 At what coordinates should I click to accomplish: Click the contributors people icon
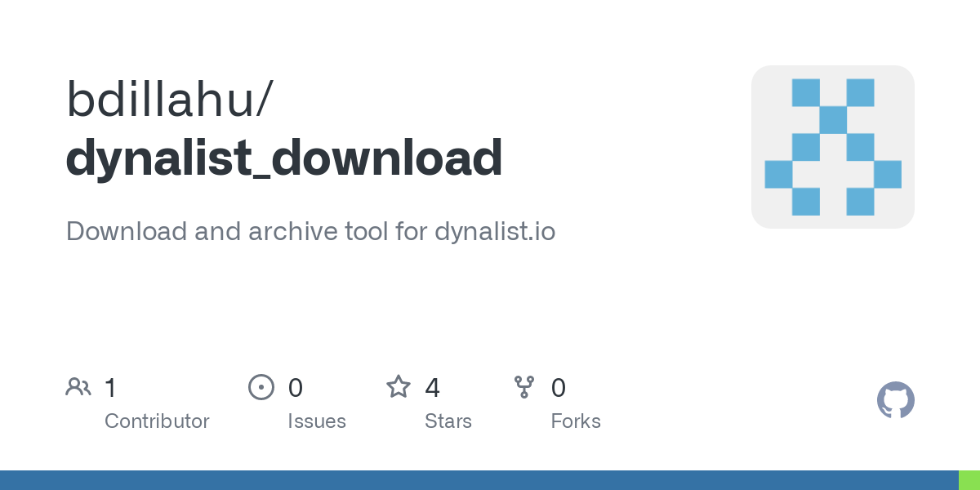(x=78, y=387)
